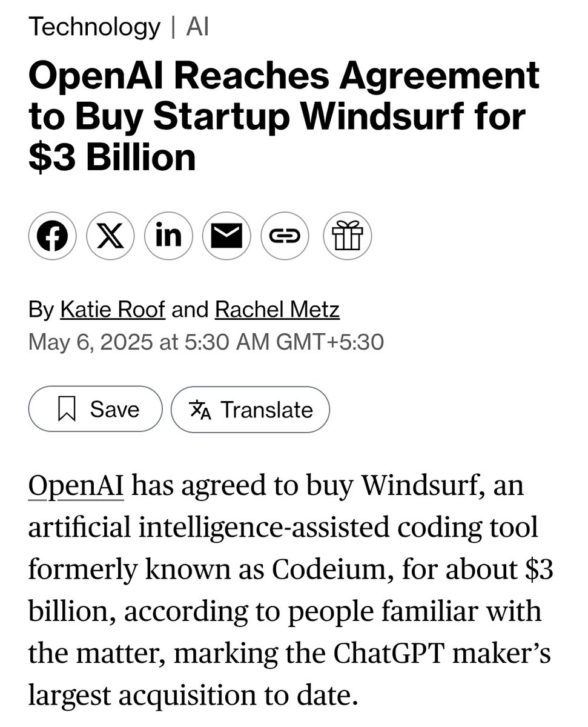Share the article on Facebook
Screen dimensions: 588x727
tap(52, 236)
